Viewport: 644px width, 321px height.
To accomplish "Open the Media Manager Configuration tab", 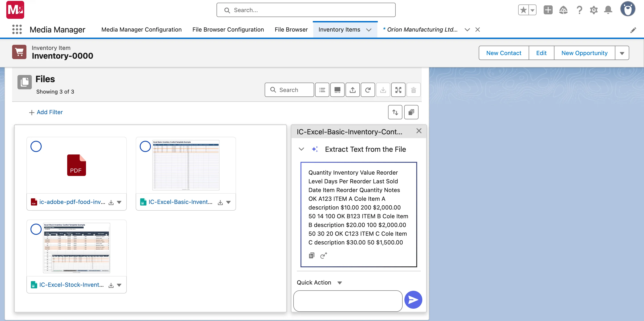I will pos(142,30).
